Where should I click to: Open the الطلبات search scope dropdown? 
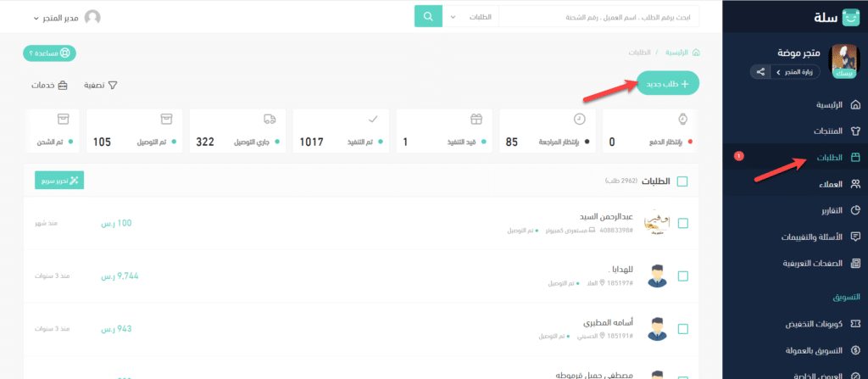click(470, 17)
